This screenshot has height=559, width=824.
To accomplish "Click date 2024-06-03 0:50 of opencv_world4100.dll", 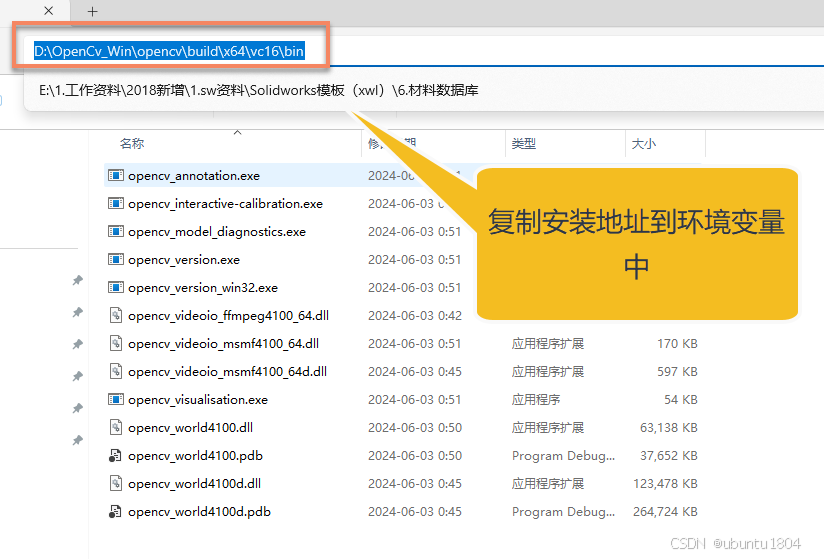I will [x=415, y=428].
